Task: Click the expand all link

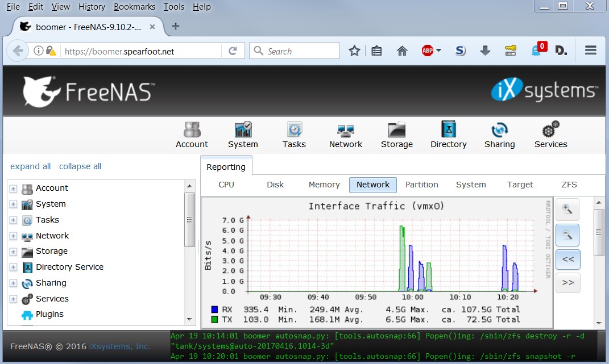Action: pos(30,166)
